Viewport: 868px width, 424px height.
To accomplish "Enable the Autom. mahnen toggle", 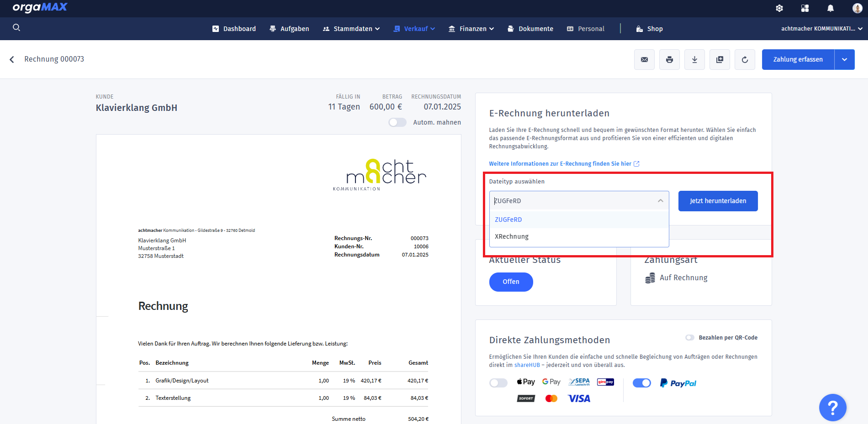I will [397, 122].
